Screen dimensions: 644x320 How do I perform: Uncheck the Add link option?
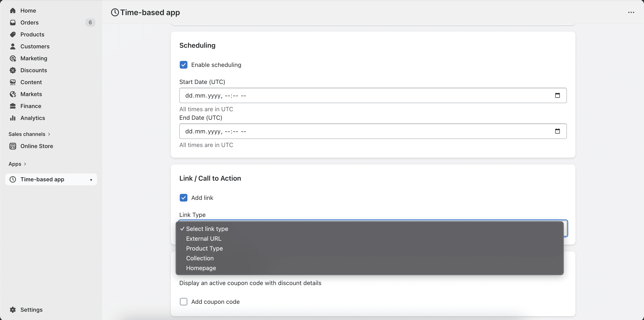pyautogui.click(x=184, y=198)
